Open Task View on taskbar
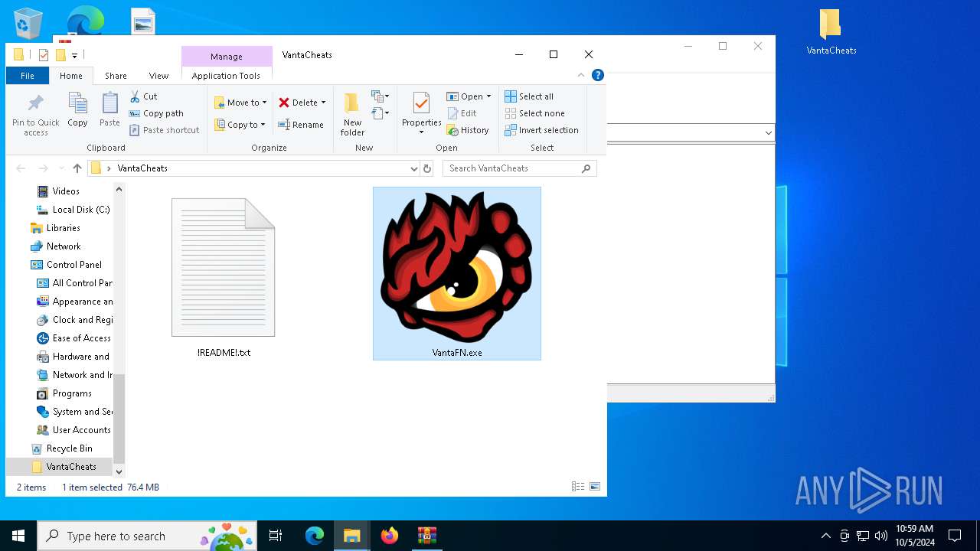The image size is (980, 551). (x=276, y=536)
